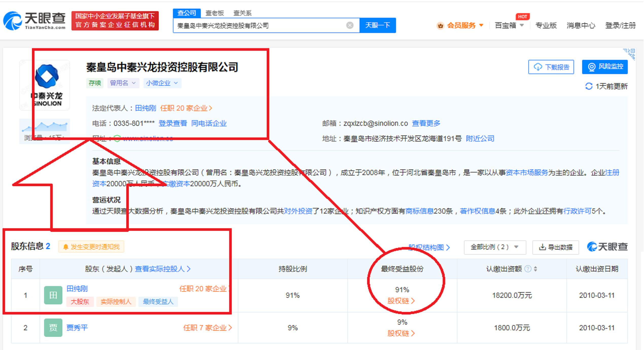Click the 下载报告 cloud download icon
The height and width of the screenshot is (350, 644).
click(x=538, y=67)
